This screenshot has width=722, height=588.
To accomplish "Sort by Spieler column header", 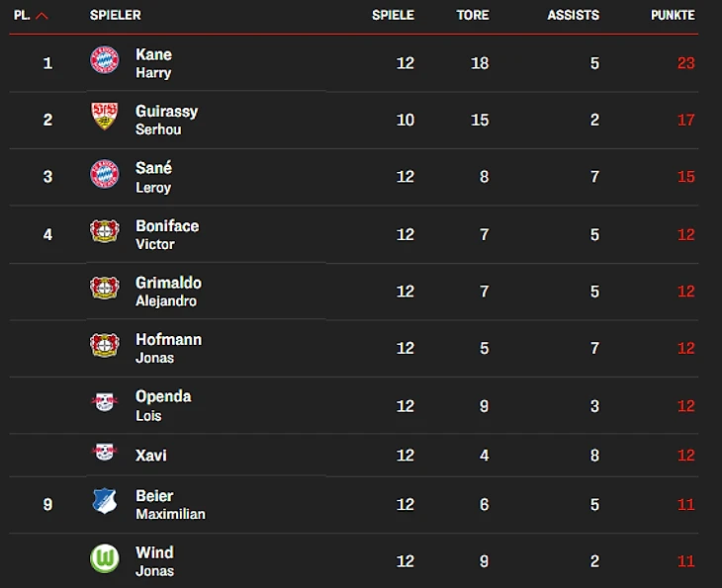I will (115, 16).
